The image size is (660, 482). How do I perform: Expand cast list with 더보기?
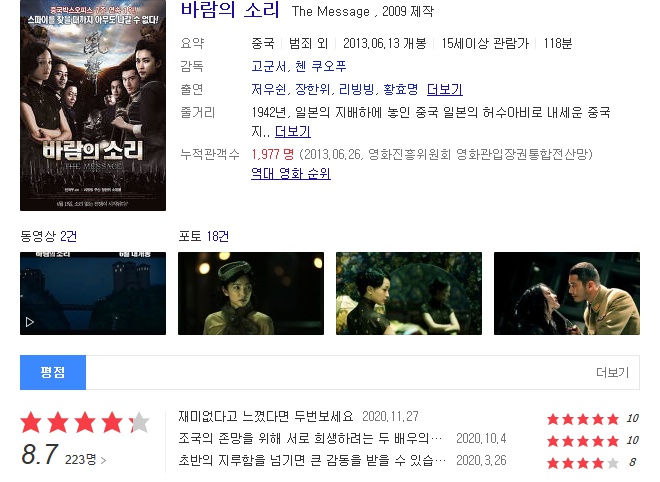444,89
